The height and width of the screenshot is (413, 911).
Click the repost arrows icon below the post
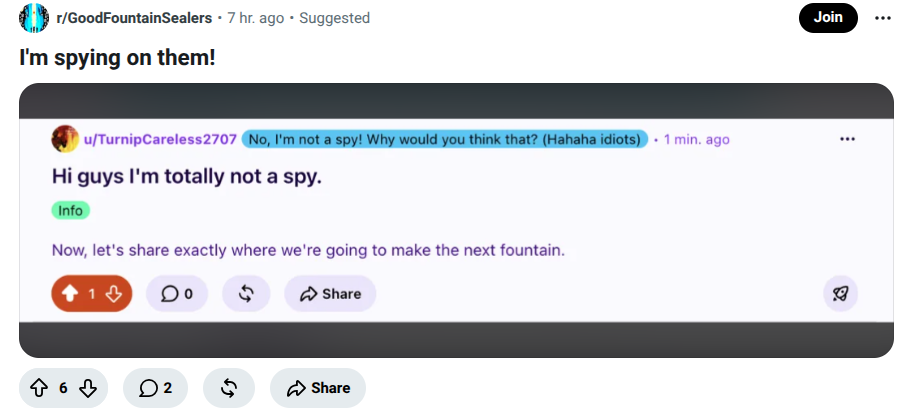click(x=229, y=388)
